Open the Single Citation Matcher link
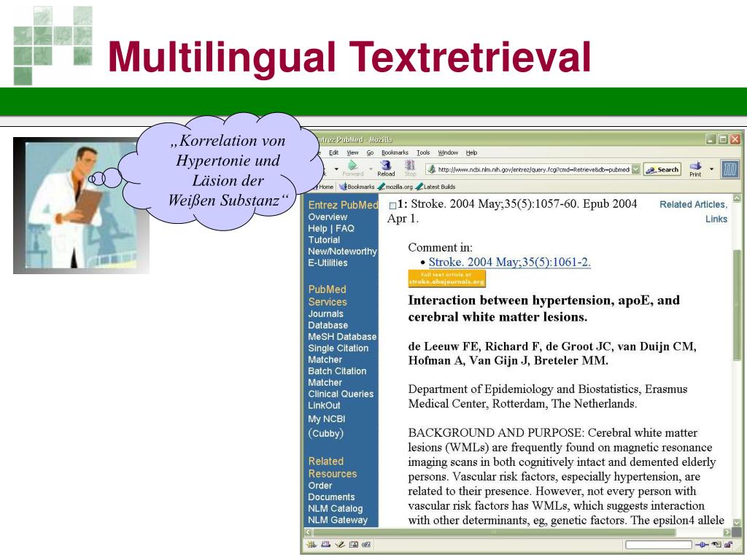 click(338, 354)
